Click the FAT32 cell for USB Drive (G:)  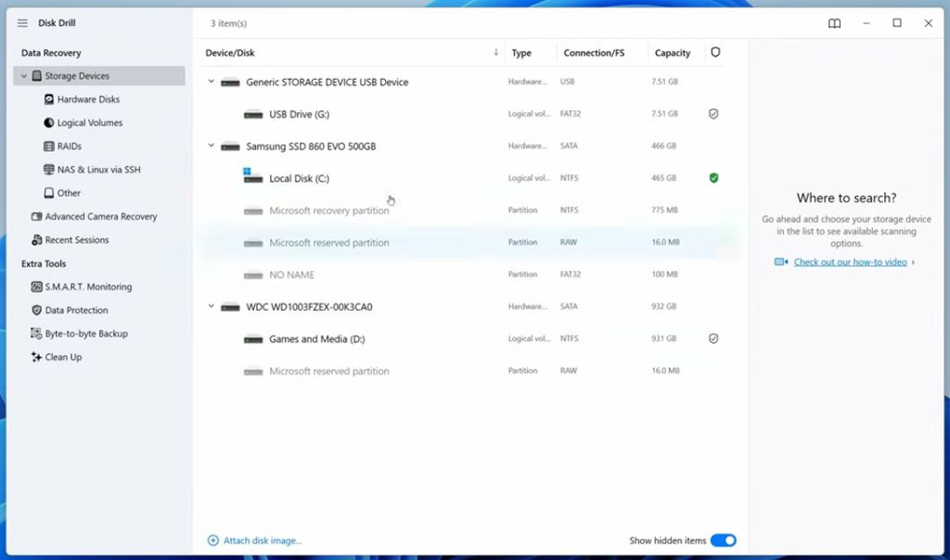click(571, 114)
